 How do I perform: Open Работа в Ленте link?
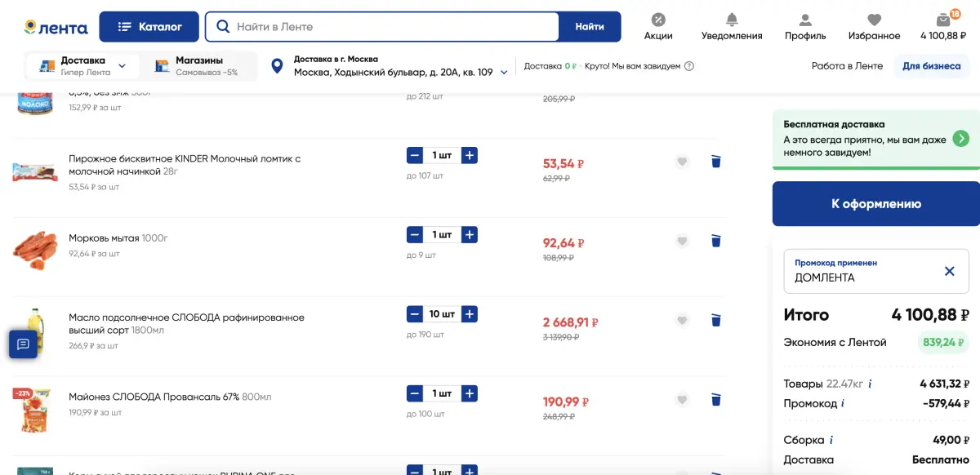tap(847, 66)
